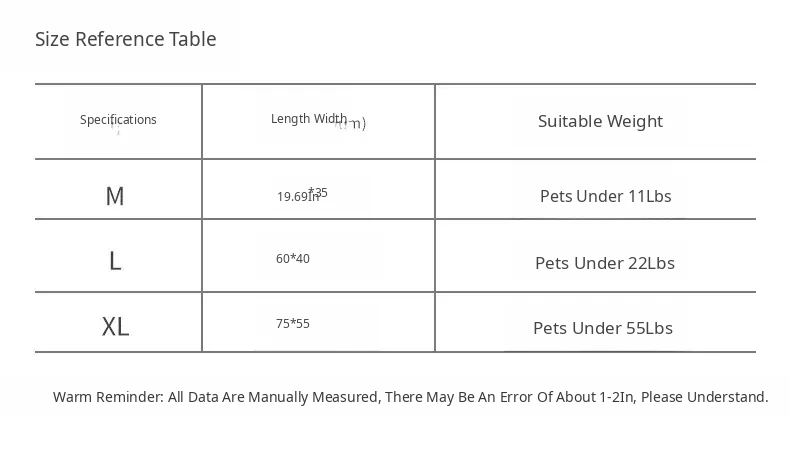
Task: Select the XL size cell
Action: tap(116, 327)
